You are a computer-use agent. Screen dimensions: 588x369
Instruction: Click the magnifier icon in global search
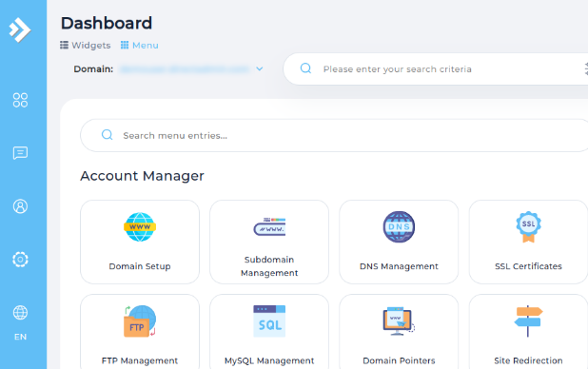(306, 68)
